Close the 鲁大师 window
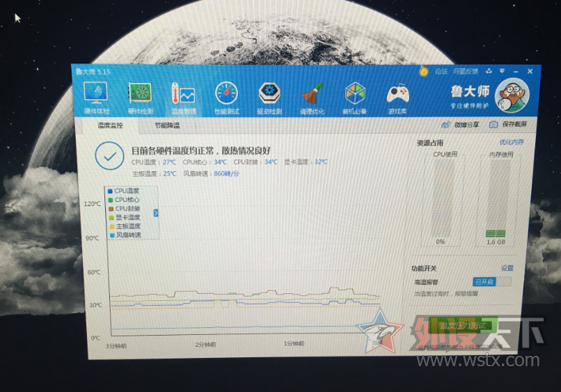 click(x=530, y=72)
